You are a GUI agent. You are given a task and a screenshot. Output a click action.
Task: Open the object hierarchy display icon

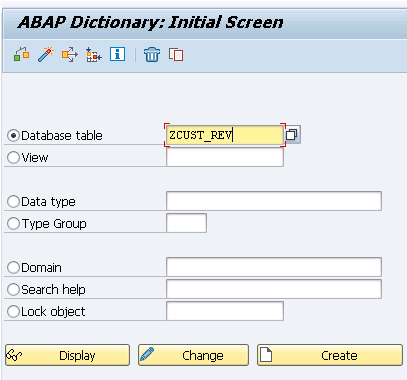pyautogui.click(x=94, y=55)
